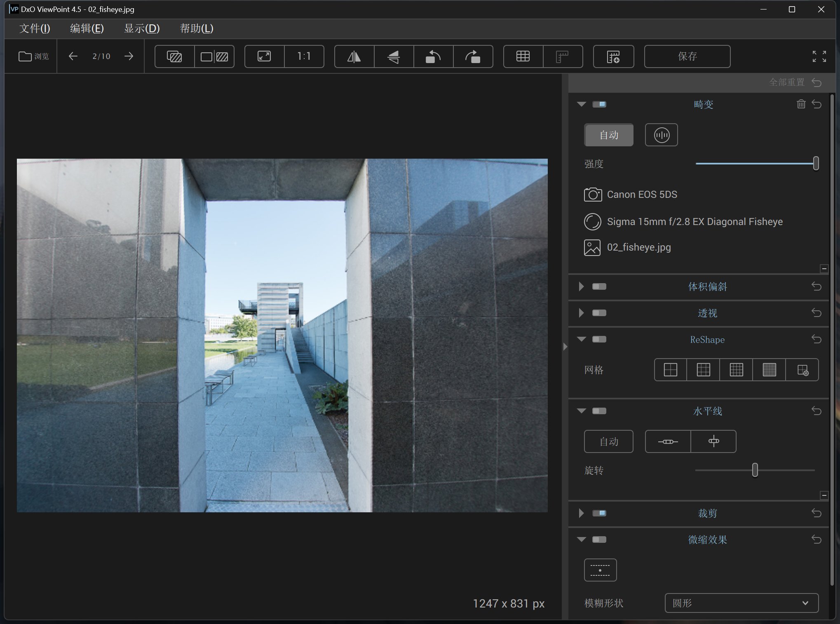This screenshot has width=840, height=624.
Task: Reset the 裁剪 panel
Action: tap(817, 513)
